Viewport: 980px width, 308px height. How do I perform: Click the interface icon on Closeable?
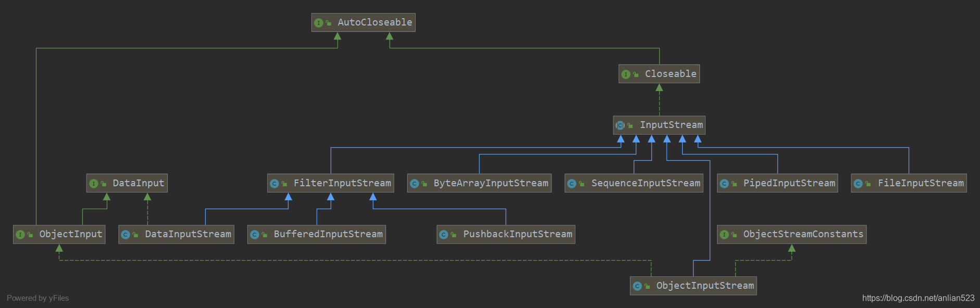626,74
